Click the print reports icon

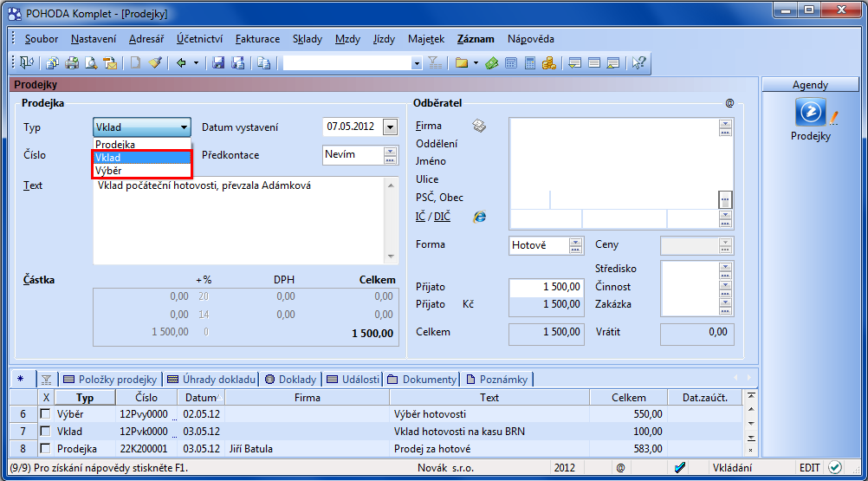tap(53, 63)
